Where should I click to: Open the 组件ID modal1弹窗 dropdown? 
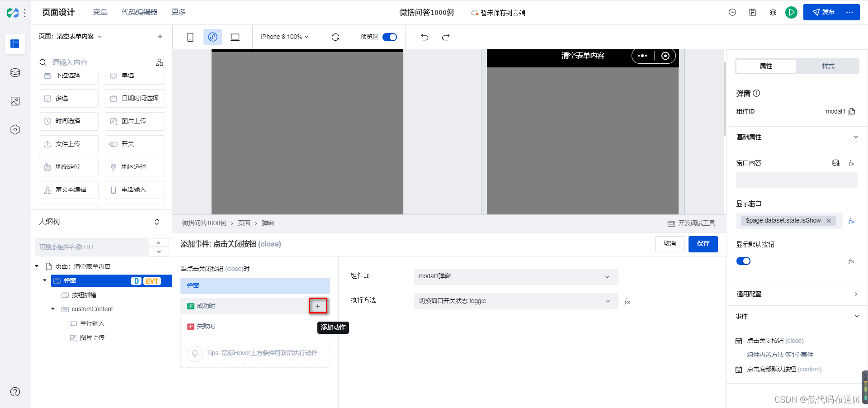point(516,276)
